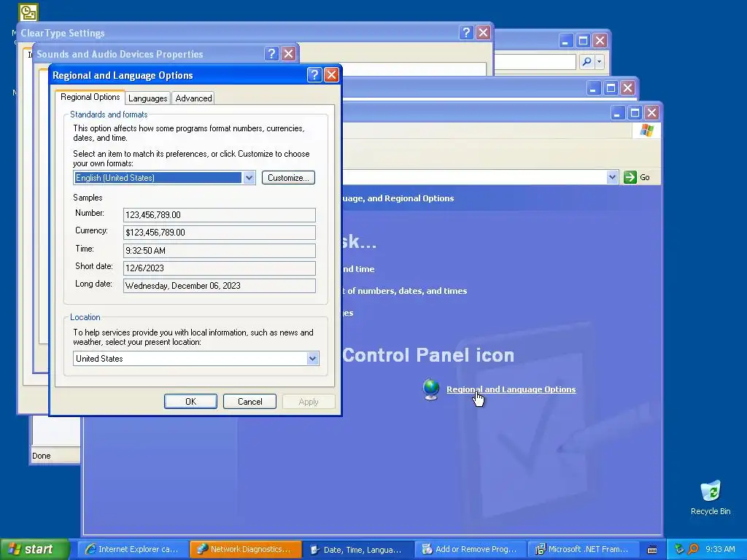Click the 9:33 AM system clock
The width and height of the screenshot is (747, 560).
point(720,549)
